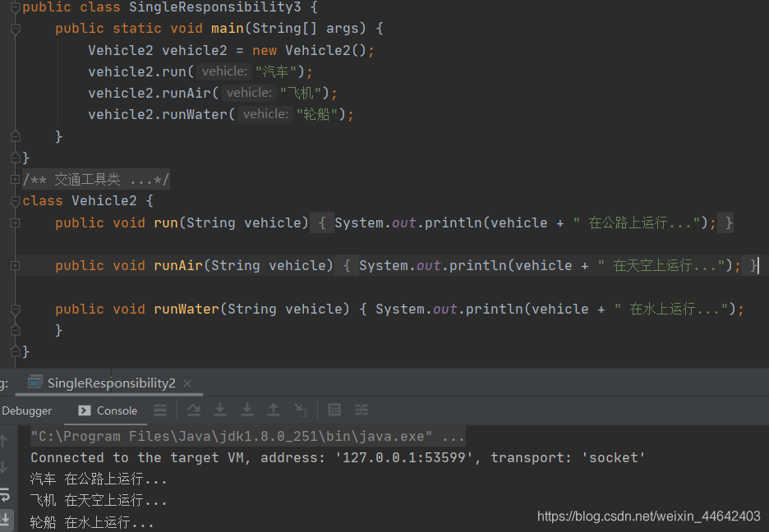
Task: Click the string " 在水上运行..." in runWater
Action: pos(671,310)
